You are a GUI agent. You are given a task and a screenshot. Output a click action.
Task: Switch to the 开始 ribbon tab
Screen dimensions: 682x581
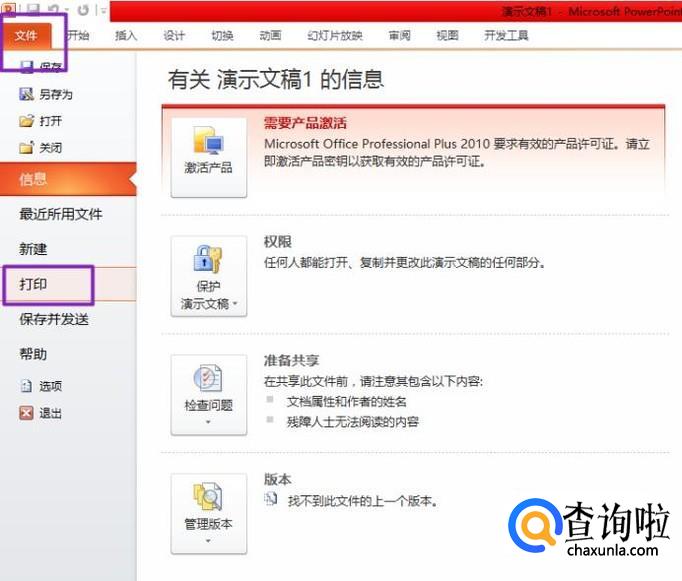(x=78, y=35)
